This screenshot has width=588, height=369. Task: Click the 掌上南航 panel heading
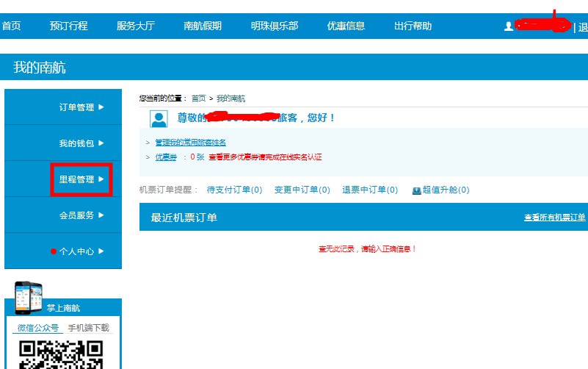(63, 308)
